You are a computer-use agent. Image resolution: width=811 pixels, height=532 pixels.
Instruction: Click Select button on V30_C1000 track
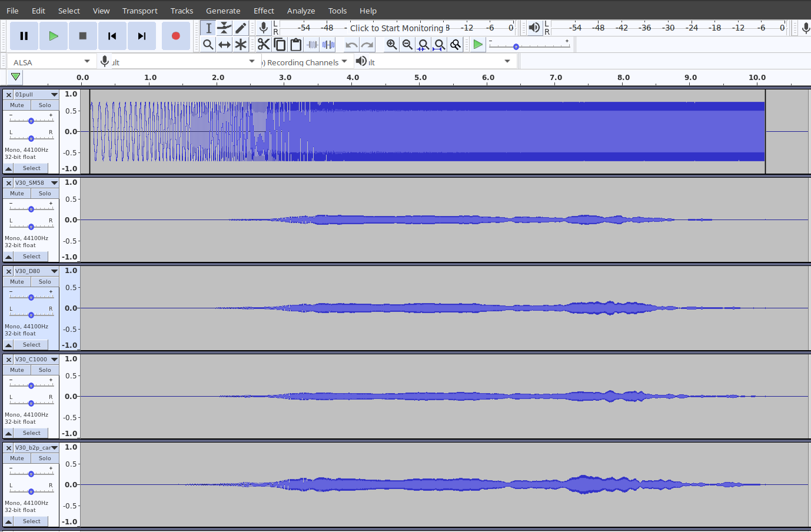[x=32, y=433]
